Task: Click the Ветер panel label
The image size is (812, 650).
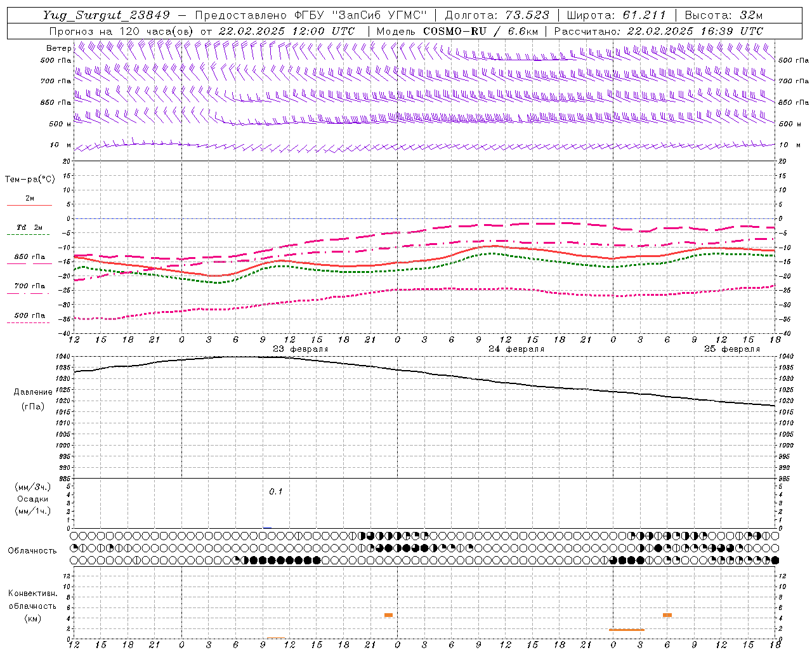Action: click(59, 48)
